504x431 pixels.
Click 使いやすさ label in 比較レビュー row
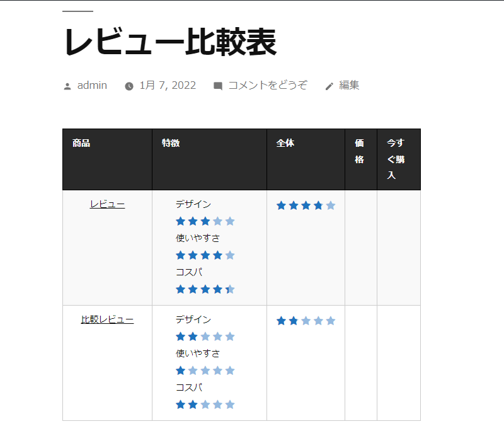pos(198,353)
